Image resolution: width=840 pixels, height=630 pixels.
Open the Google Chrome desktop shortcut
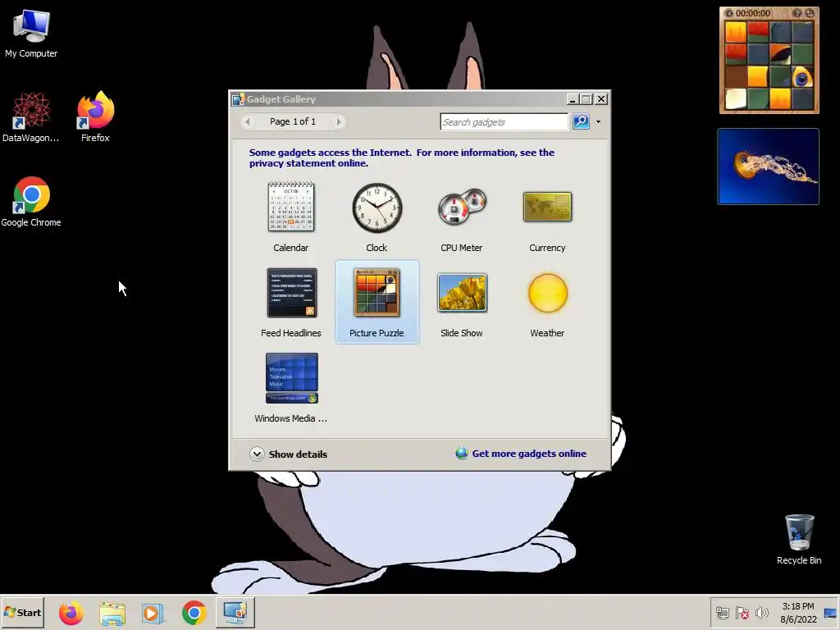[31, 202]
